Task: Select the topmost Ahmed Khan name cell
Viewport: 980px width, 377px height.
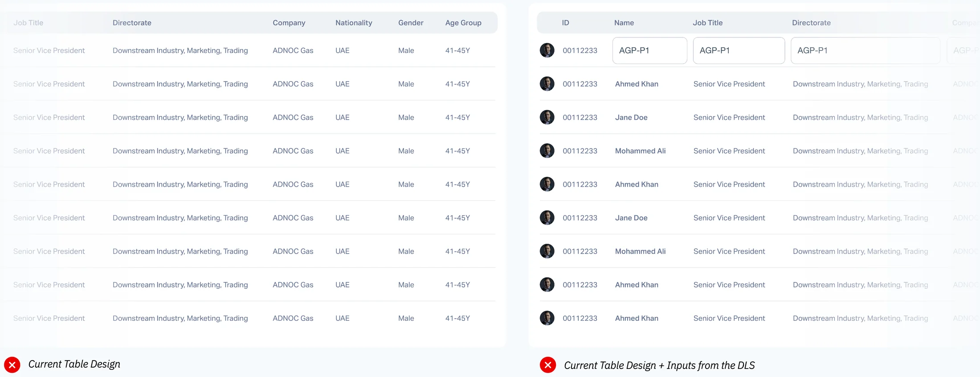Action: pos(637,84)
